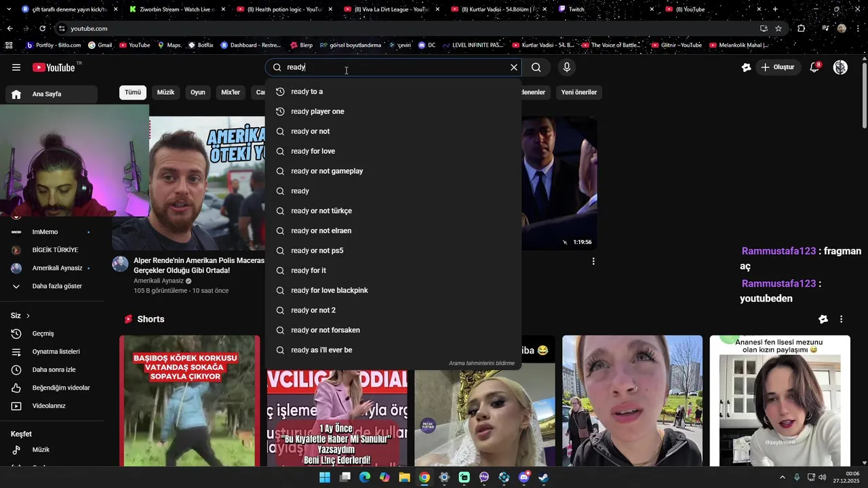Select the Yeni öneriler filter chip

click(579, 92)
